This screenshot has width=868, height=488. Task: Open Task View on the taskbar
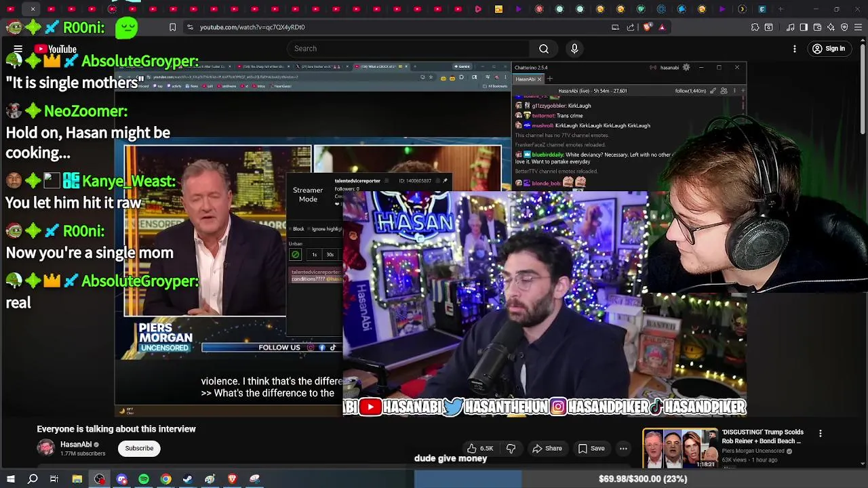54,479
